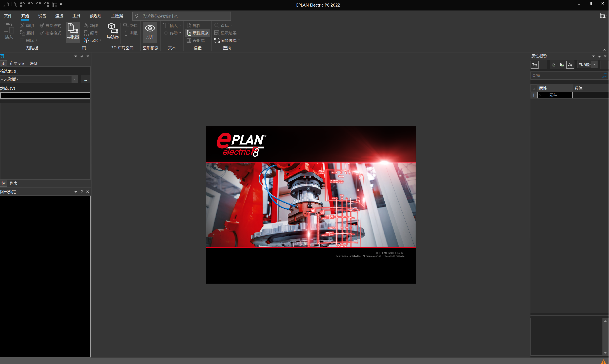
Task: Click the 数值 (V) input field
Action: point(45,96)
